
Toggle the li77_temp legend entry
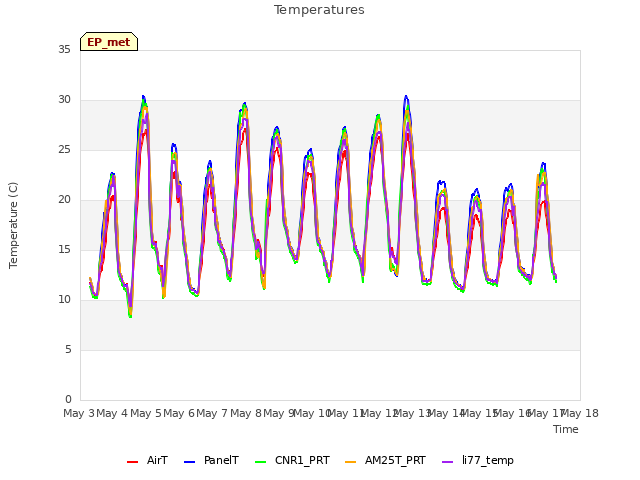(x=478, y=461)
